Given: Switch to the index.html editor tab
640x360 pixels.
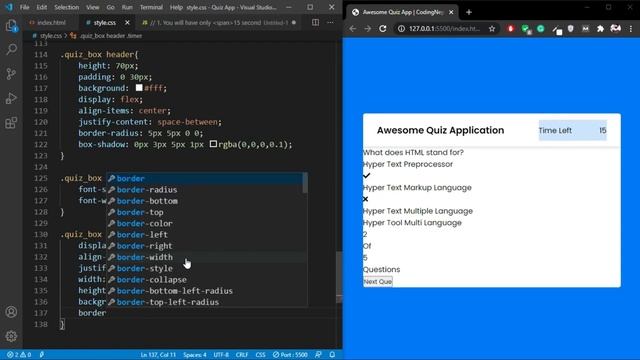Looking at the screenshot, I should click(x=48, y=23).
